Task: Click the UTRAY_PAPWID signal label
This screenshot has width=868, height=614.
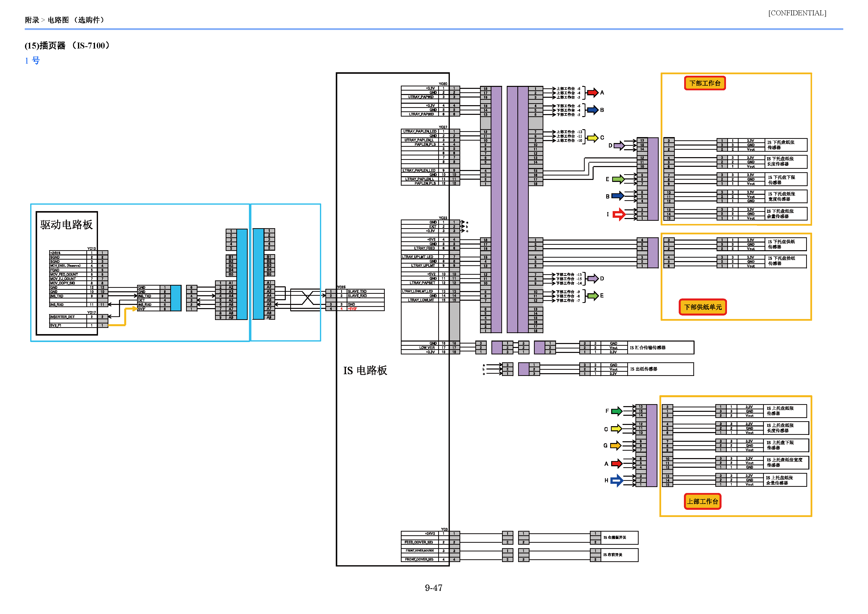Action: click(x=421, y=97)
